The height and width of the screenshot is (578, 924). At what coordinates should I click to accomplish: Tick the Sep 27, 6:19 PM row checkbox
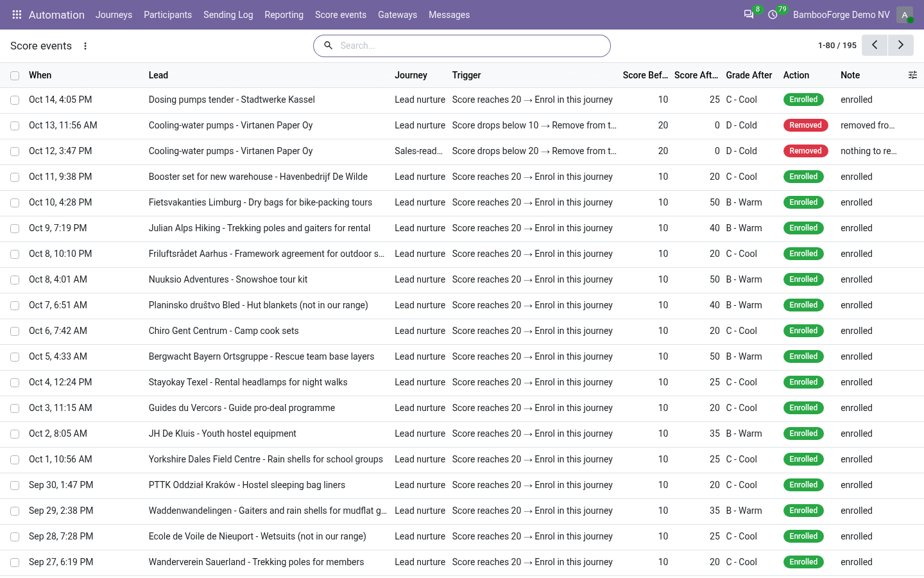[15, 563]
